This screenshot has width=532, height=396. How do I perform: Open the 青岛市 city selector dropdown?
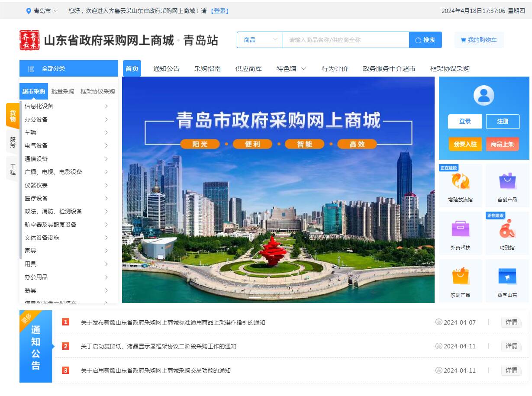click(42, 11)
